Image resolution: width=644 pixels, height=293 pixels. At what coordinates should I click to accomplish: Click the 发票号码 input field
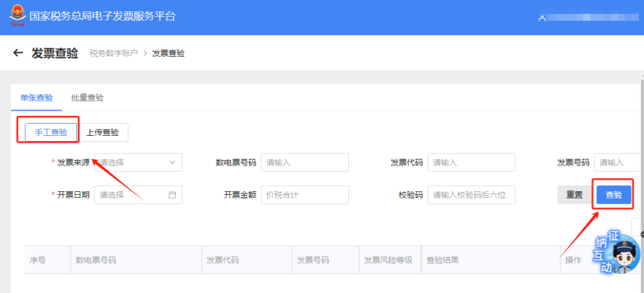(618, 162)
